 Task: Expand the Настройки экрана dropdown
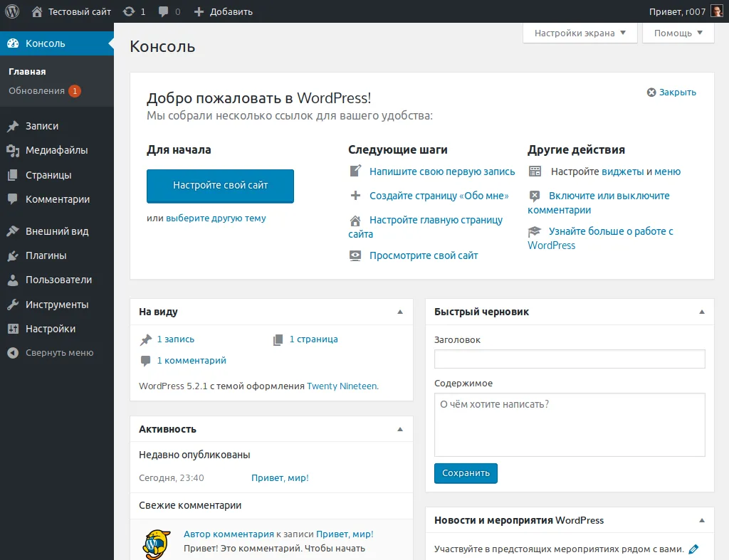click(x=579, y=33)
